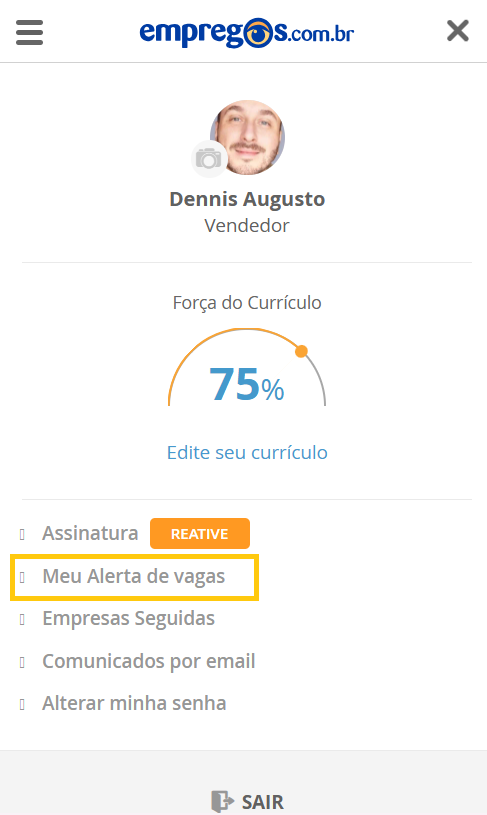Open the hamburger menu icon
This screenshot has width=487, height=815.
tap(29, 32)
